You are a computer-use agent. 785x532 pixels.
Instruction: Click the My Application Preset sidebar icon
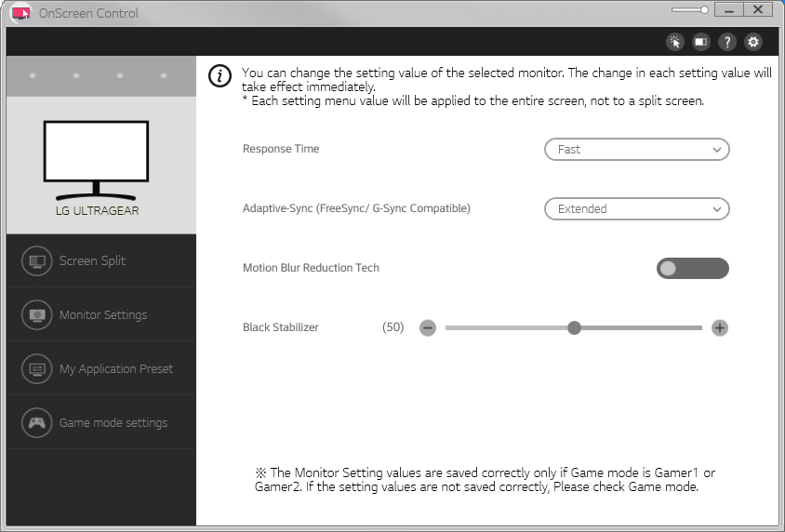(37, 369)
